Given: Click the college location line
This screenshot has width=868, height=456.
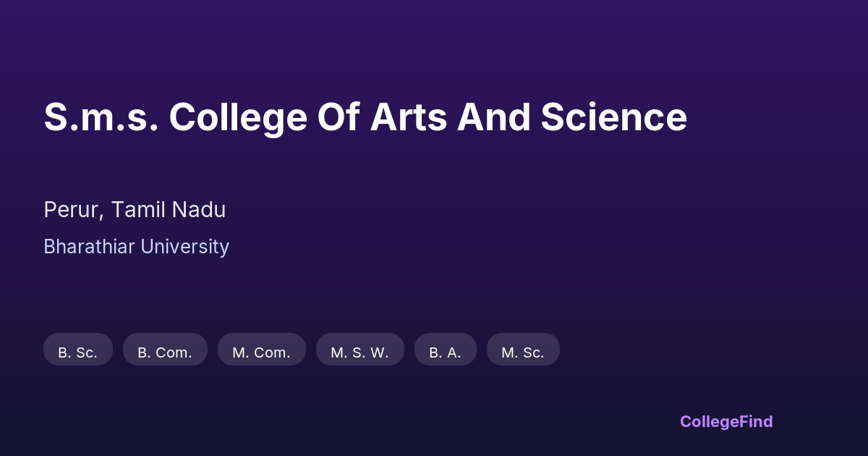Looking at the screenshot, I should pyautogui.click(x=135, y=210).
